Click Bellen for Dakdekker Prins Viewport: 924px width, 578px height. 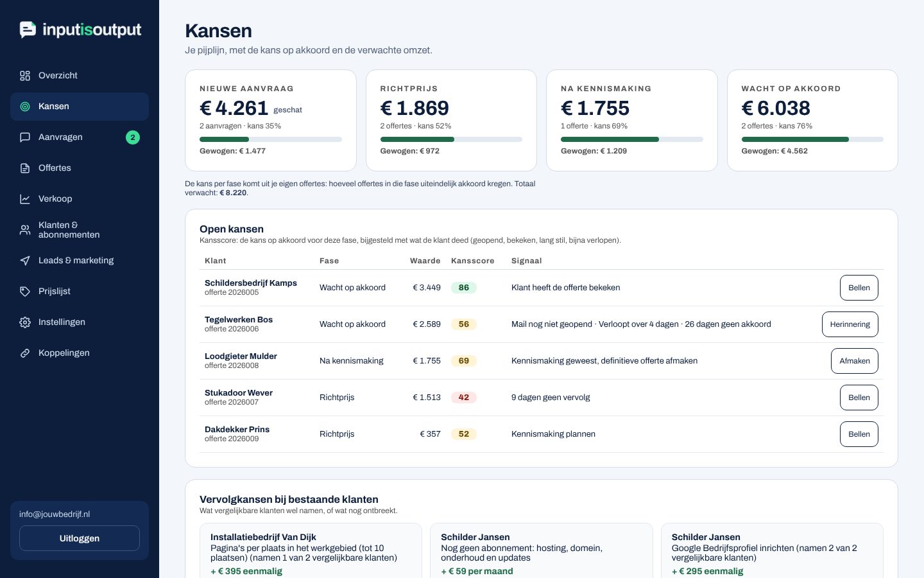pyautogui.click(x=859, y=434)
